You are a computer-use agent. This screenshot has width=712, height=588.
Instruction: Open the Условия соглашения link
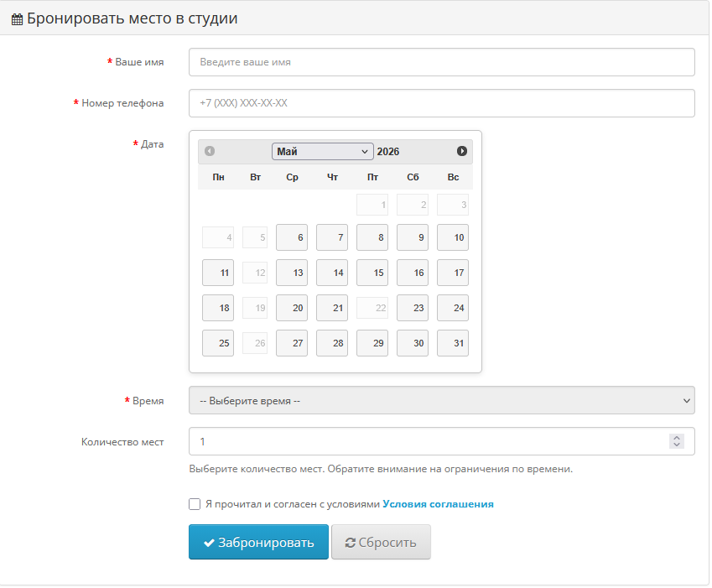(439, 504)
